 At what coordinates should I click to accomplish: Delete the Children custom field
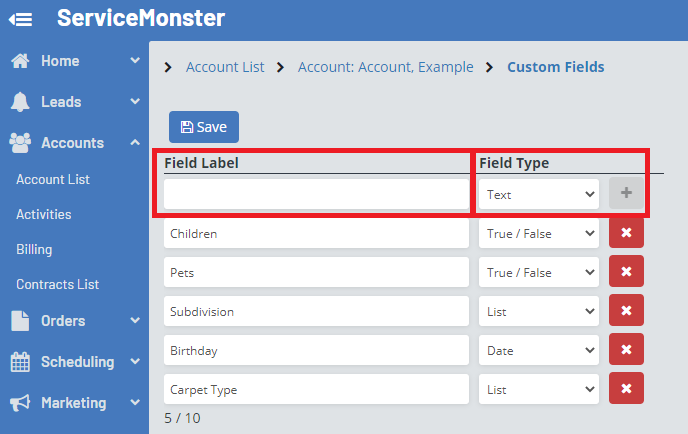626,233
